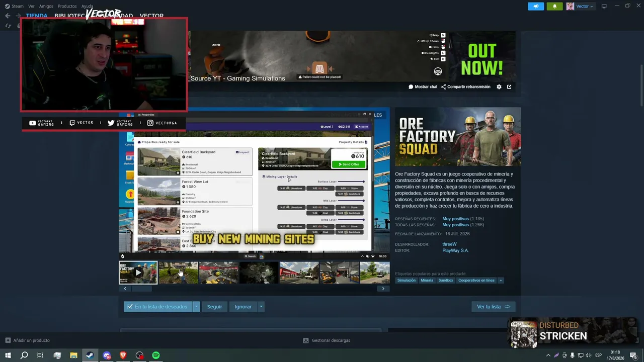Switch to Big Picture mode icon

pos(604,6)
